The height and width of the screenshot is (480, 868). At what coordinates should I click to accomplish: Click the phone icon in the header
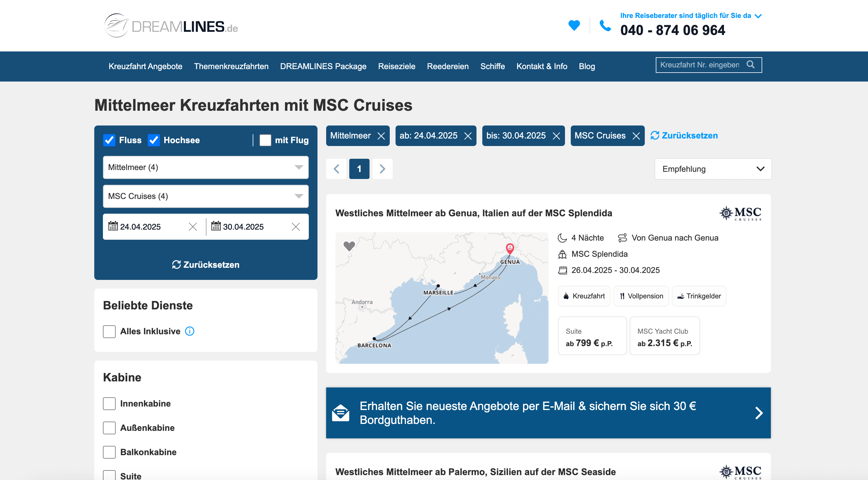click(605, 25)
